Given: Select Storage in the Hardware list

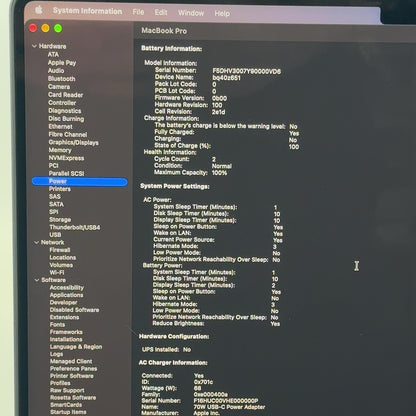Looking at the screenshot, I should point(60,220).
